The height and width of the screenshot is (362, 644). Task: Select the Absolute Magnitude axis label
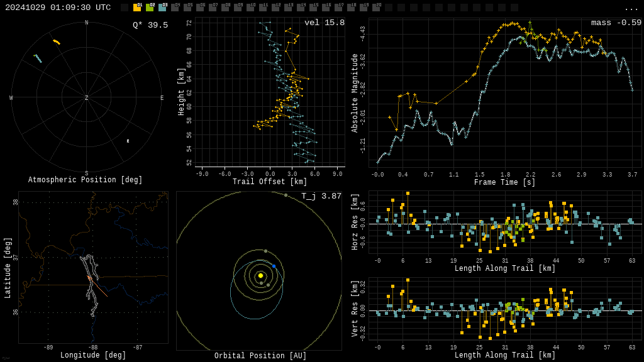click(x=355, y=92)
